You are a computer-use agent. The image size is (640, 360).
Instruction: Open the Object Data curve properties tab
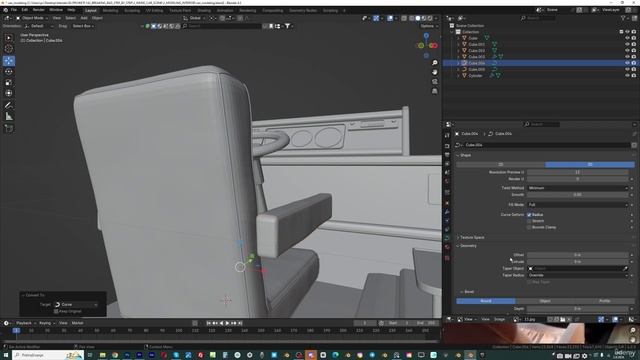(447, 238)
